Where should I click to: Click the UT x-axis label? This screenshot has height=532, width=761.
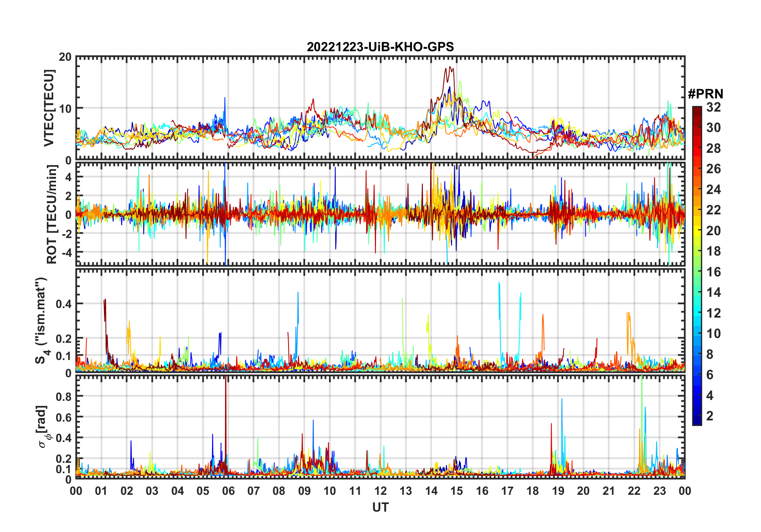click(380, 507)
